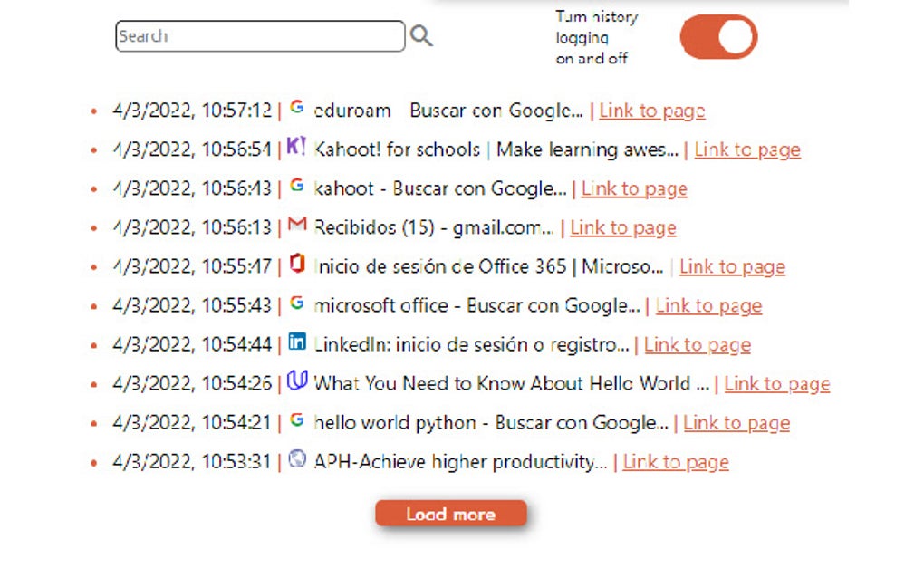Click Google favicon beside microsoft office search
Viewport: 924px width, 578px height.
297,303
